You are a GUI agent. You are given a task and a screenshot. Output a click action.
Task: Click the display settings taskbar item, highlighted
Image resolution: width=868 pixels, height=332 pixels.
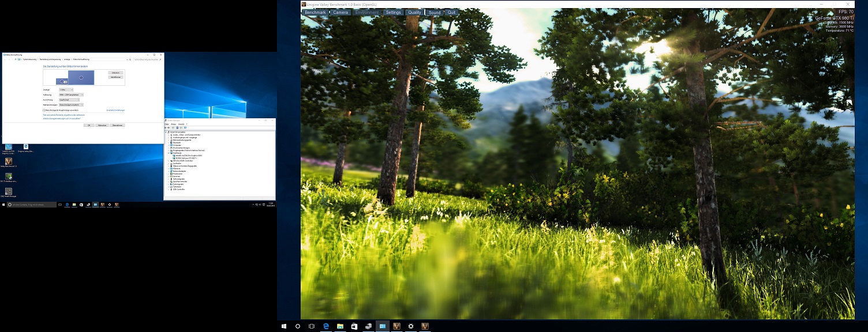(383, 326)
